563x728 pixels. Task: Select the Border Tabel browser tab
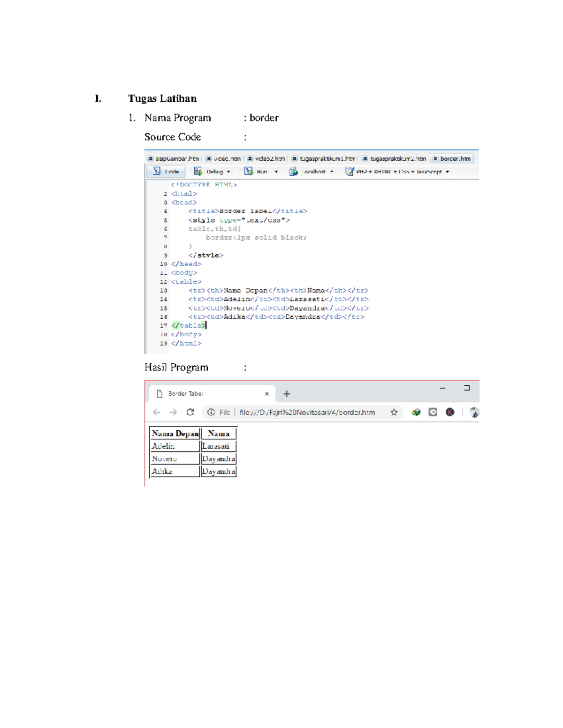185,392
